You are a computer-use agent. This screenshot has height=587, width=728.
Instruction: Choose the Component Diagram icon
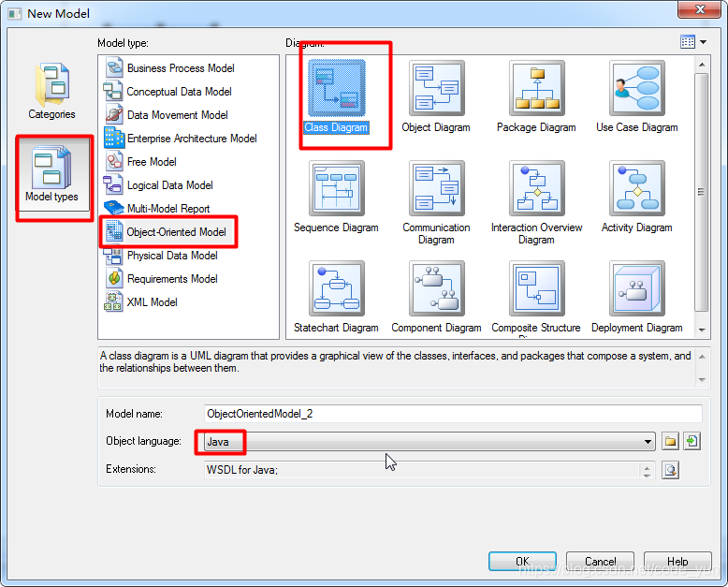[436, 288]
